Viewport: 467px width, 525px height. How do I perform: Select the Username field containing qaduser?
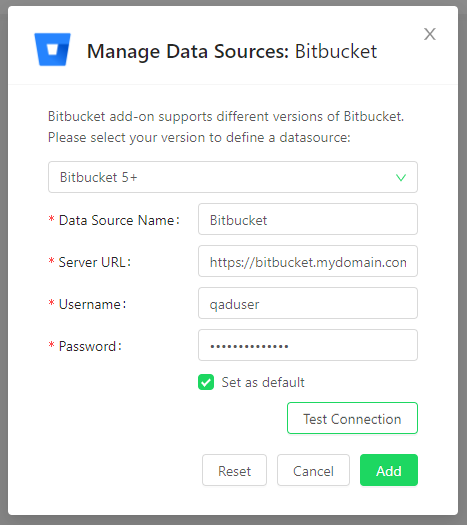coord(308,303)
